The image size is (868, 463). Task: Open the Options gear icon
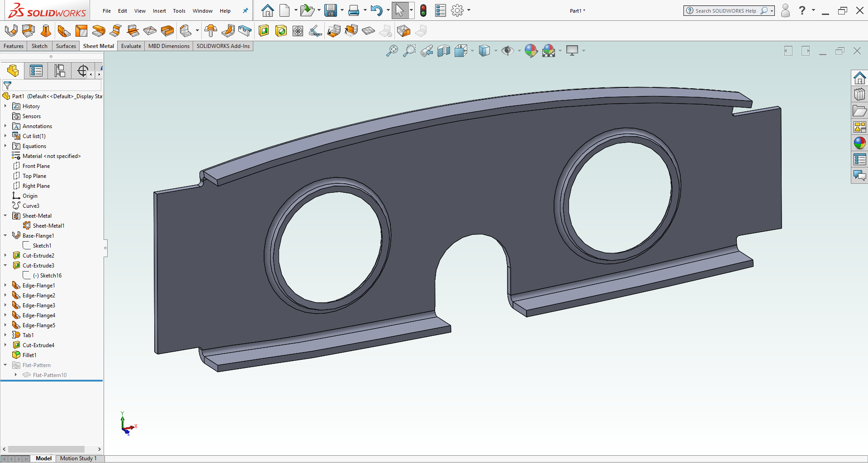pos(457,10)
